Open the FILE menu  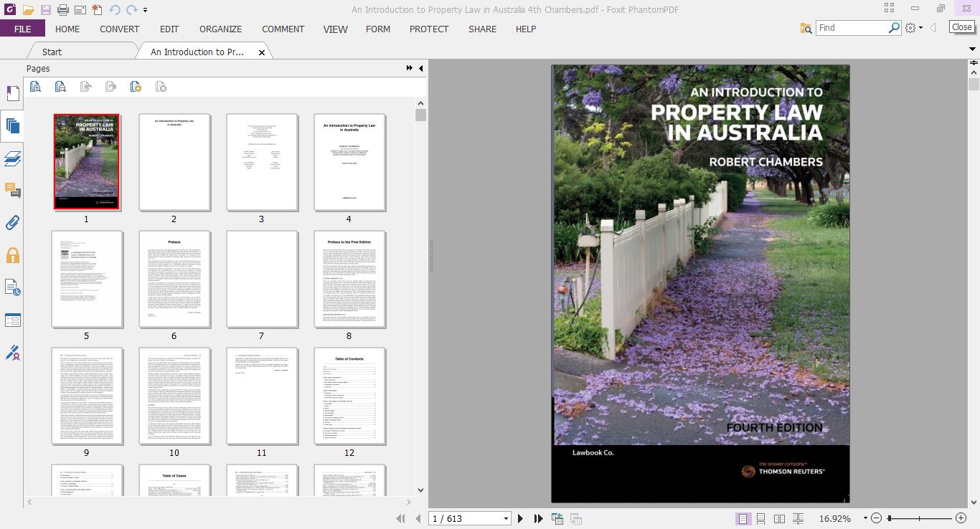point(22,29)
